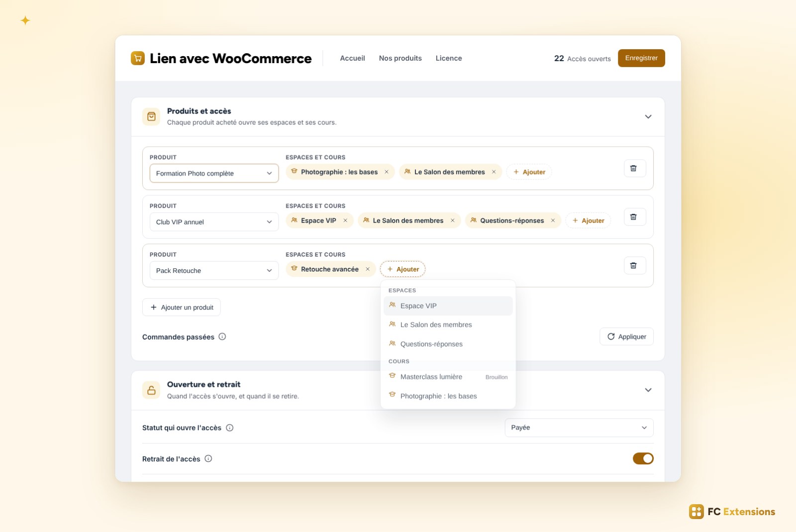Open the Formation Photo complète product dropdown
Image resolution: width=796 pixels, height=532 pixels.
coord(214,174)
